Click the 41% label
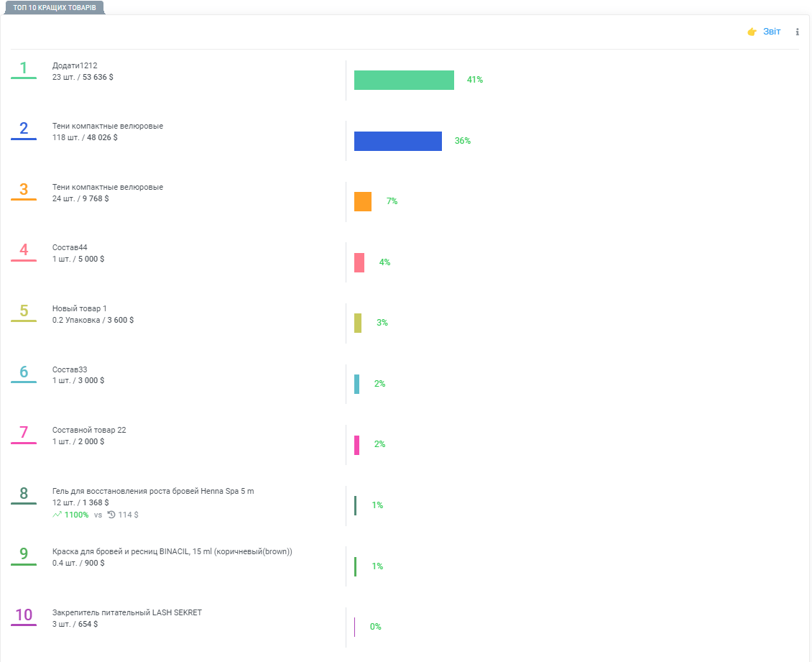This screenshot has width=812, height=662. pyautogui.click(x=475, y=80)
